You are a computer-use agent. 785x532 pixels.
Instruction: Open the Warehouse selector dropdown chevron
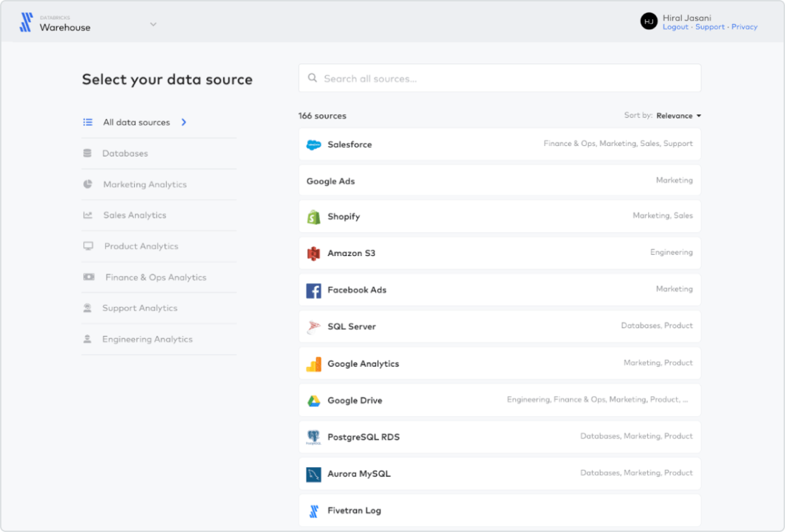(x=153, y=24)
